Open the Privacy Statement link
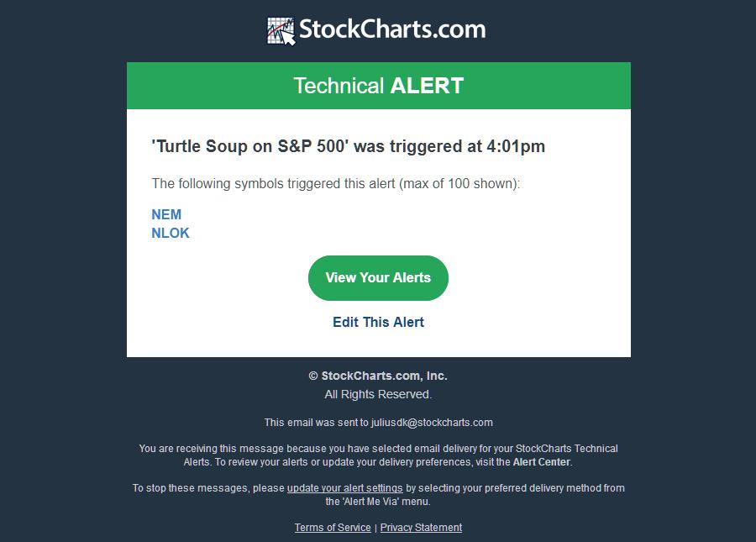This screenshot has width=756, height=542. coord(421,528)
